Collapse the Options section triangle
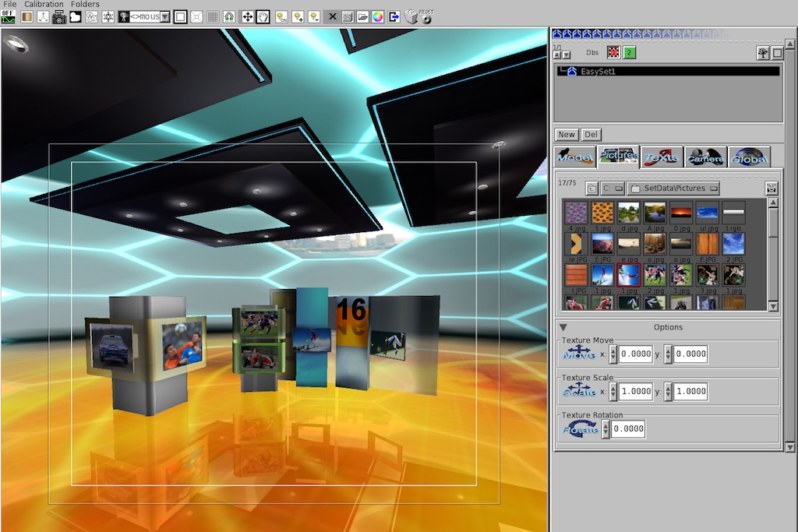The width and height of the screenshot is (798, 532). pos(563,327)
